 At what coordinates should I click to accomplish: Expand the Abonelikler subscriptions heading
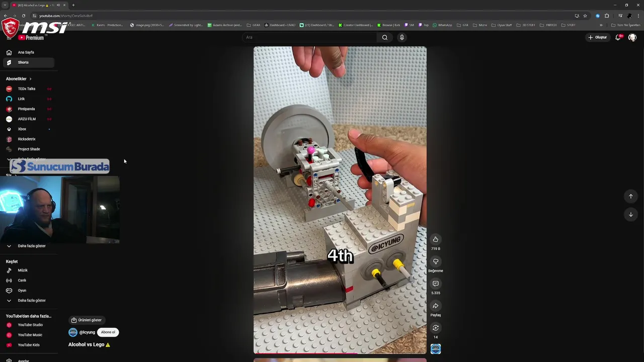[x=19, y=79]
